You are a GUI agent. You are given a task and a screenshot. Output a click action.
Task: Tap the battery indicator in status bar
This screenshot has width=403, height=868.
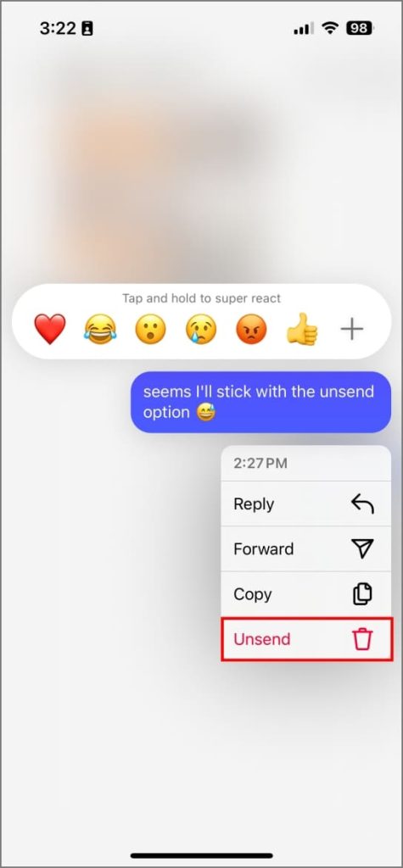pyautogui.click(x=361, y=28)
